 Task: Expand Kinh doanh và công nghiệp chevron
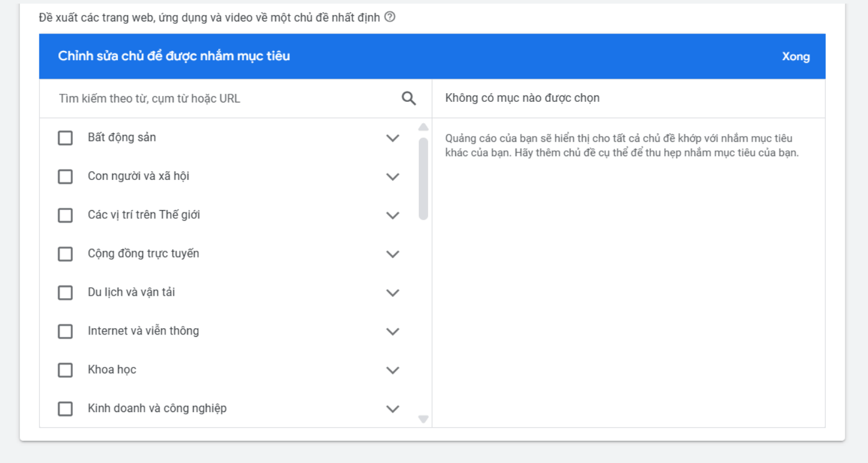pyautogui.click(x=393, y=409)
